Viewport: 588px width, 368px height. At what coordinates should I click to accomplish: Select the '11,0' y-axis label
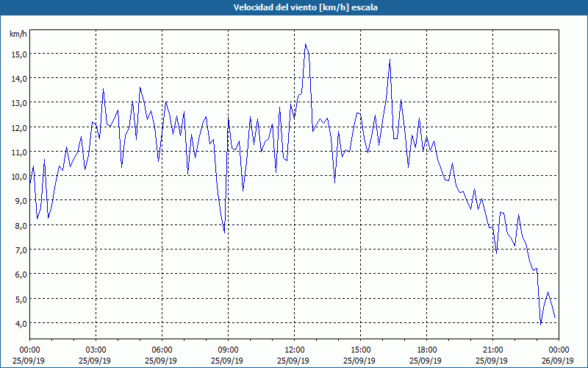click(19, 152)
